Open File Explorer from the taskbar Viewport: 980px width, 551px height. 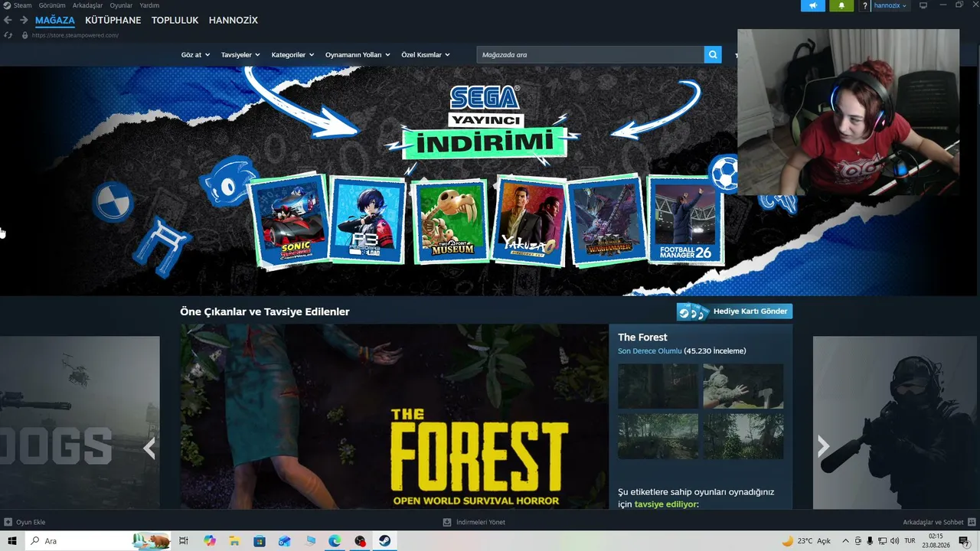point(234,541)
